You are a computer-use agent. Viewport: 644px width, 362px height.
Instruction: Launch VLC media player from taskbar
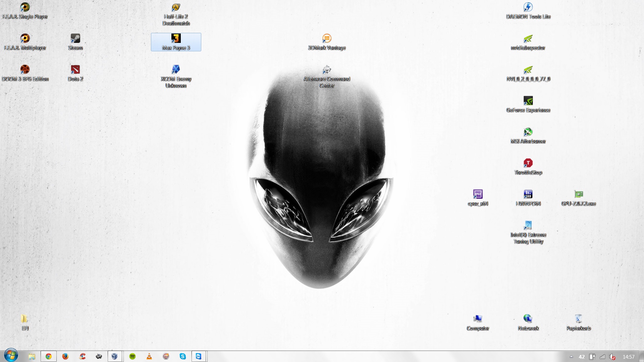pos(149,356)
